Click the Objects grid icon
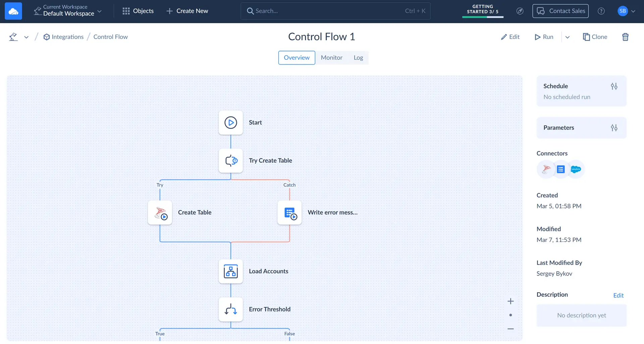Viewport: 644px width, 344px height. click(x=126, y=11)
